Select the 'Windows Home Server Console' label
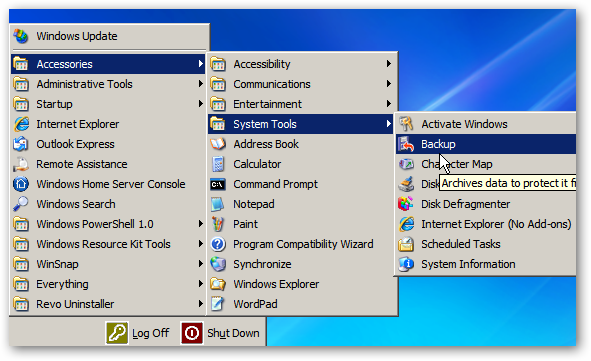The width and height of the screenshot is (591, 361). coord(111,184)
